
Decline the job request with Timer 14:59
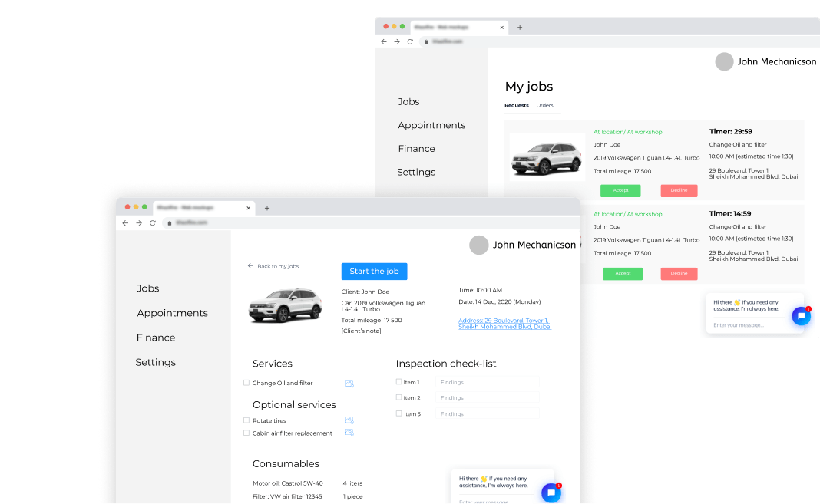(x=679, y=274)
